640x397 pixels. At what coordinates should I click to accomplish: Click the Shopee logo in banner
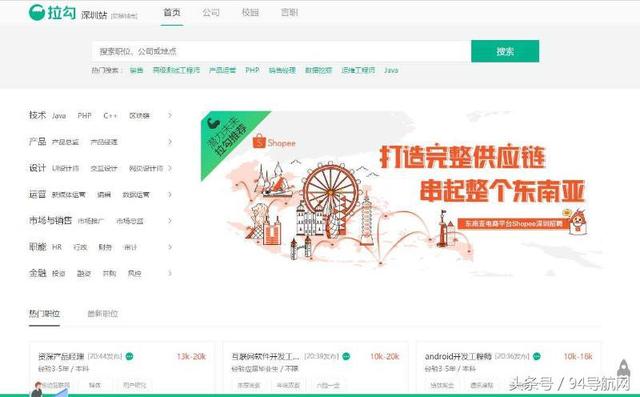point(274,142)
